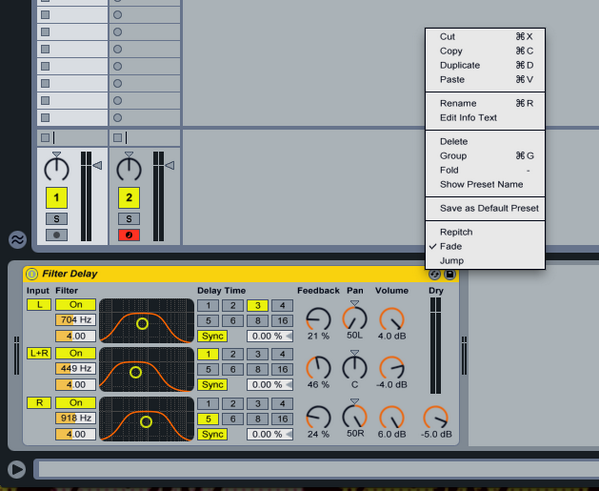Click the Filter Delay save preset icon
The width and height of the screenshot is (599, 491).
pos(450,274)
